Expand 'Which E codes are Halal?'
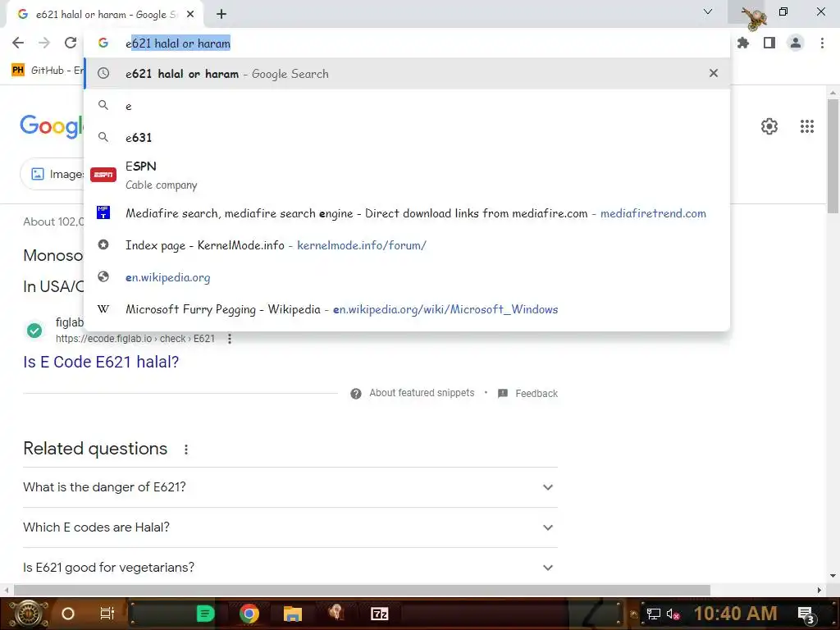 (x=290, y=527)
